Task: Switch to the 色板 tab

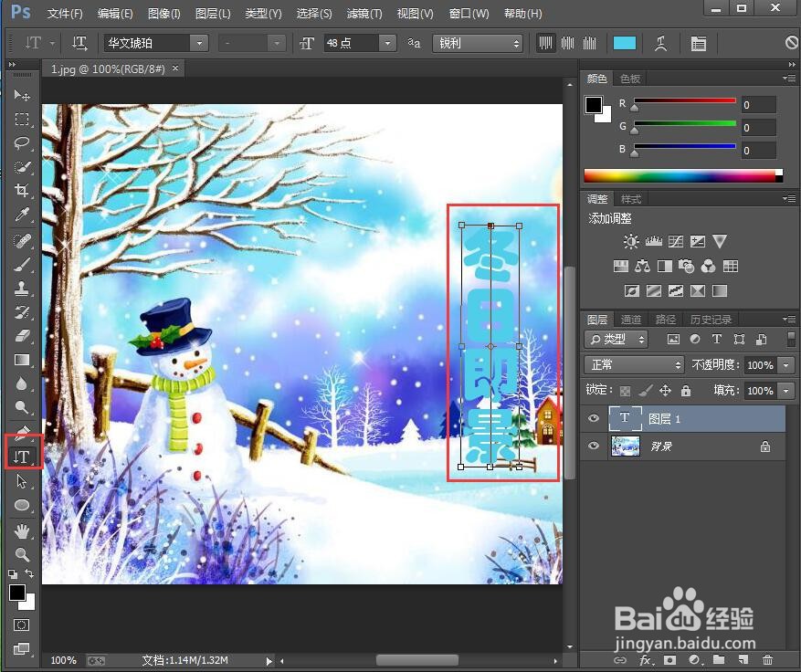Action: coord(629,79)
